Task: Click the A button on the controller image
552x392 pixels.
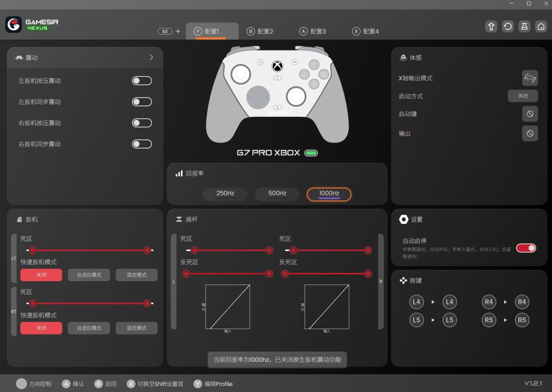Action: pos(314,83)
